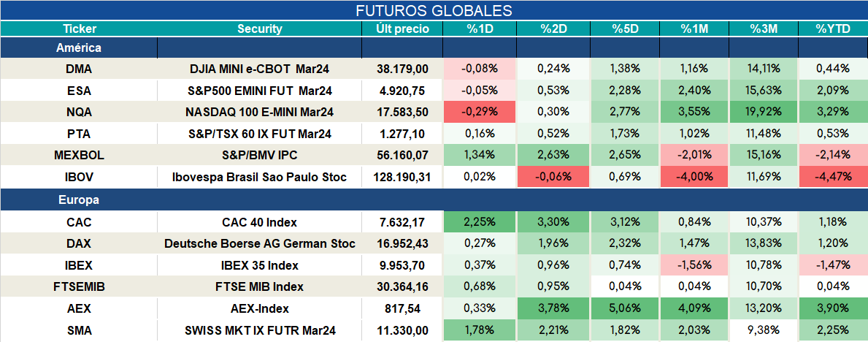Select the América section row
Viewport: 868px width, 342px height.
click(434, 48)
